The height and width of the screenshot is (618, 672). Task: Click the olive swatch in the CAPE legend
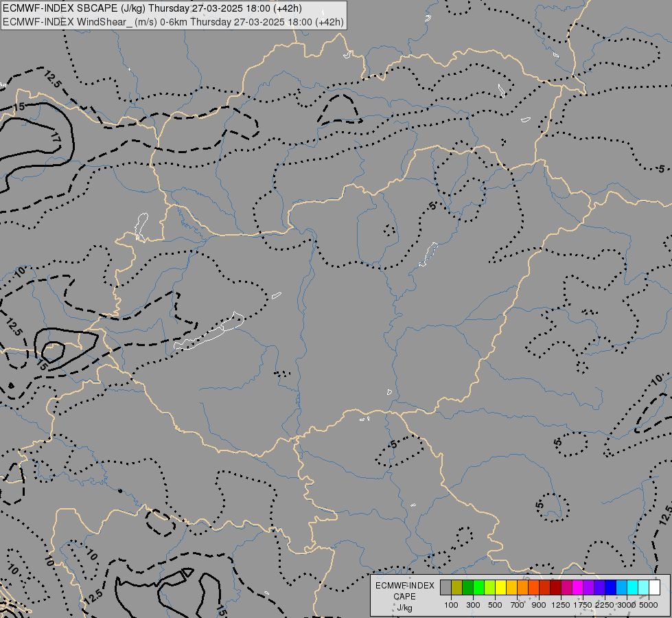pos(457,588)
